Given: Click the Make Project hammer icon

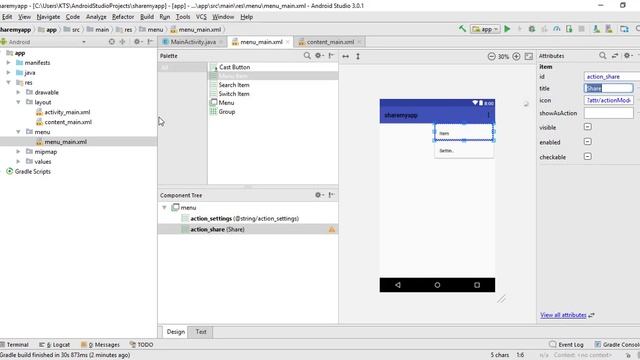Looking at the screenshot, I should pyautogui.click(x=462, y=29).
